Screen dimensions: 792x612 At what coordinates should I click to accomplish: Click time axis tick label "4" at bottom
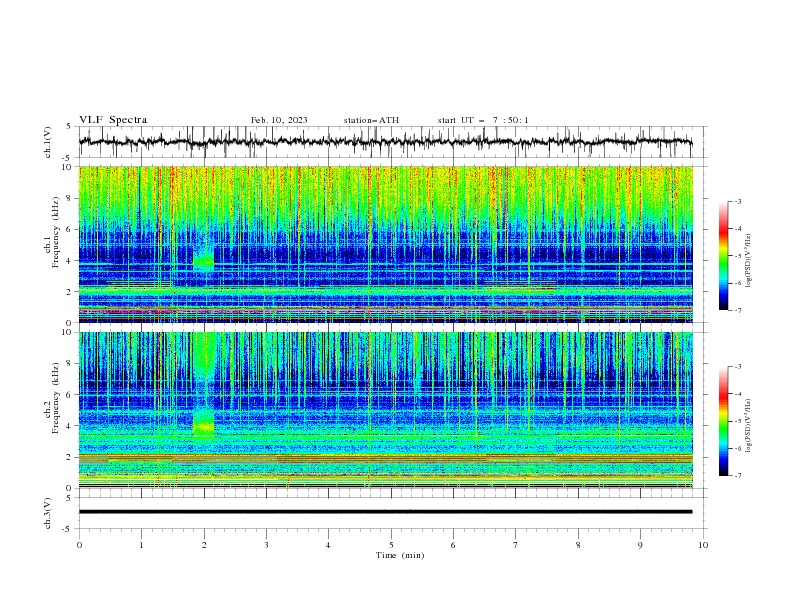tap(328, 545)
